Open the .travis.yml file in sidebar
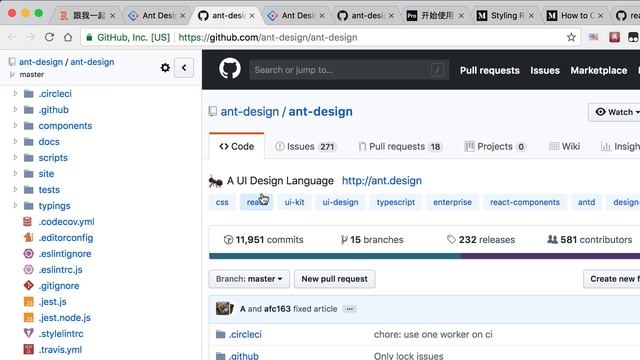640x360 pixels. 60,350
